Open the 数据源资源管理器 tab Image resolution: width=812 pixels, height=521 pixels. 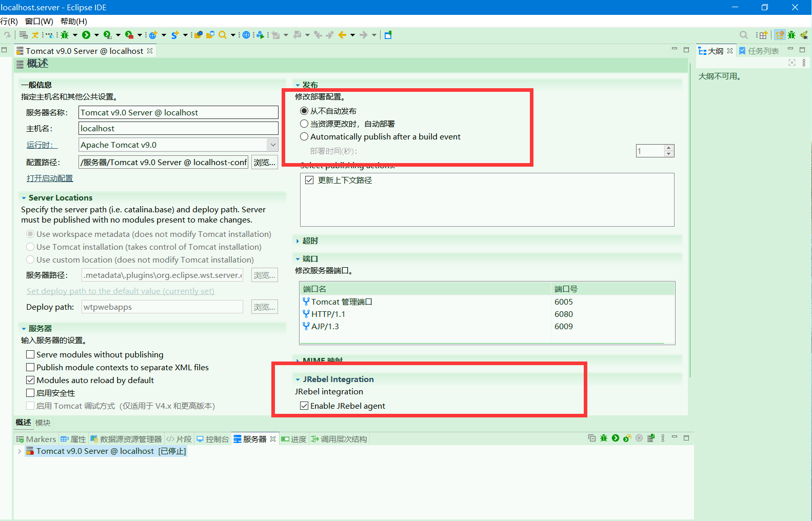[126, 439]
